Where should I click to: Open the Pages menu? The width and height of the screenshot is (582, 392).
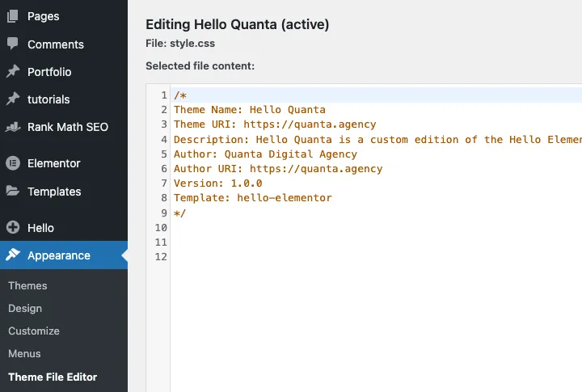(x=43, y=16)
